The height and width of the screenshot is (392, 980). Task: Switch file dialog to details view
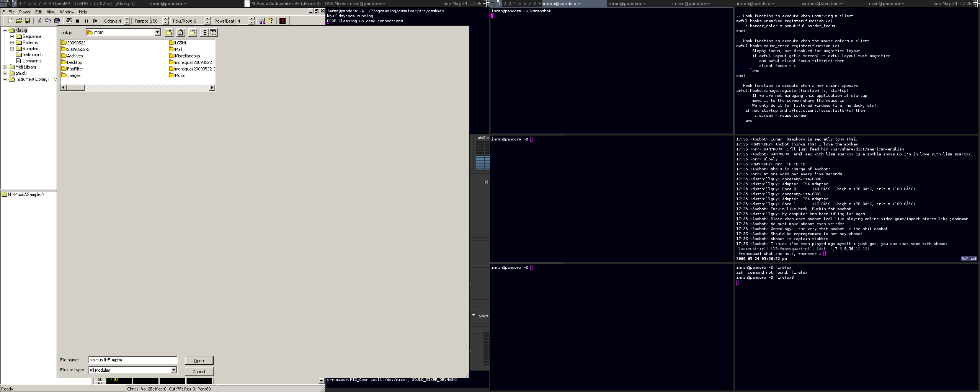point(214,33)
